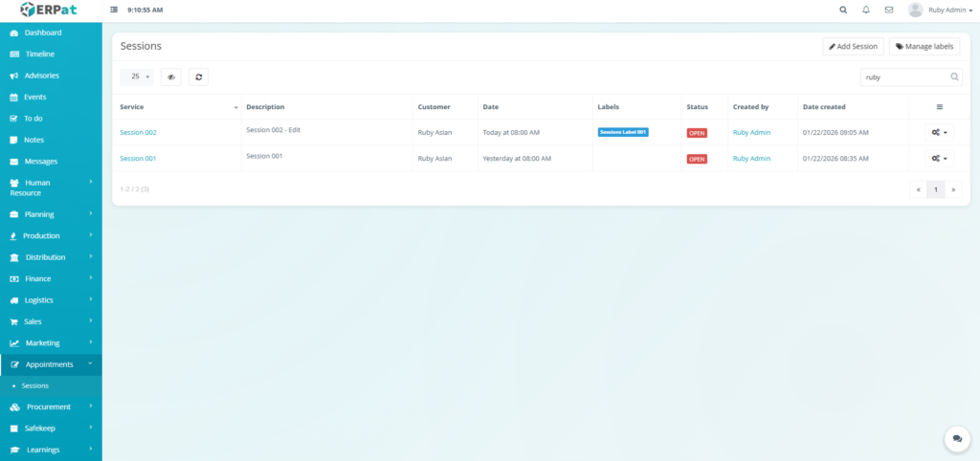Toggle the sidebar hamburger menu icon
The width and height of the screenshot is (980, 461).
coord(115,10)
